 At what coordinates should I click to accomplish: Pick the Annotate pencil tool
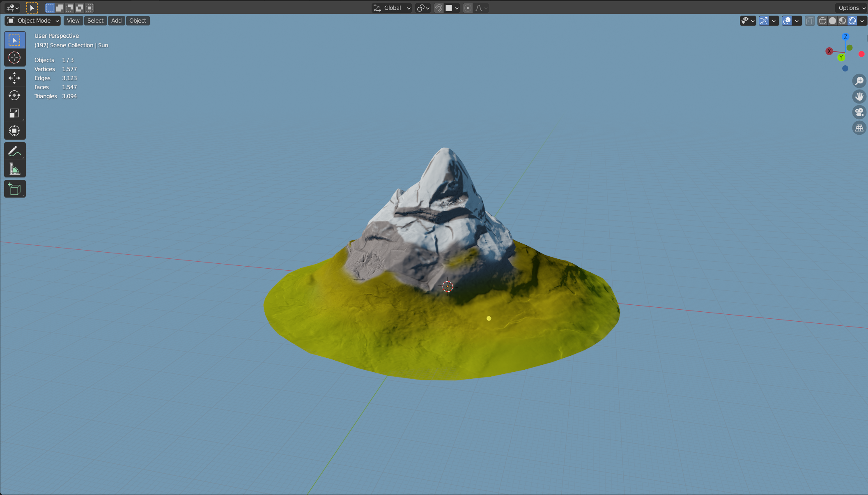point(14,151)
